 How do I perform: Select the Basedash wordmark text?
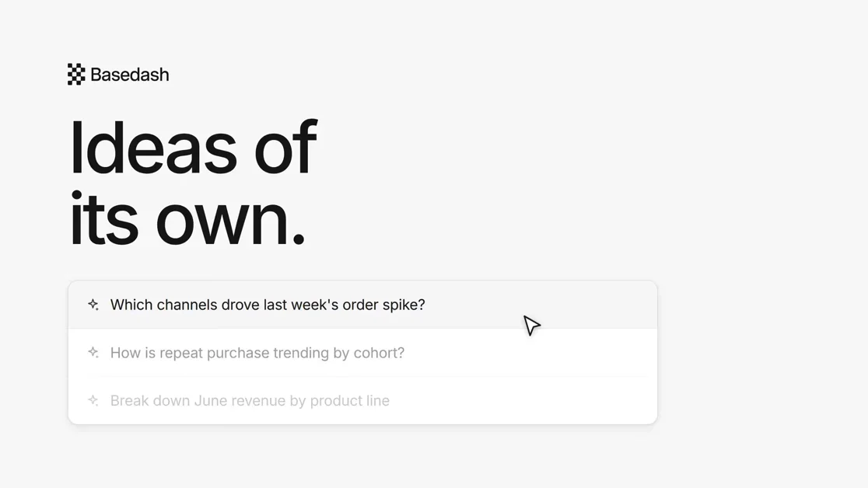[130, 75]
